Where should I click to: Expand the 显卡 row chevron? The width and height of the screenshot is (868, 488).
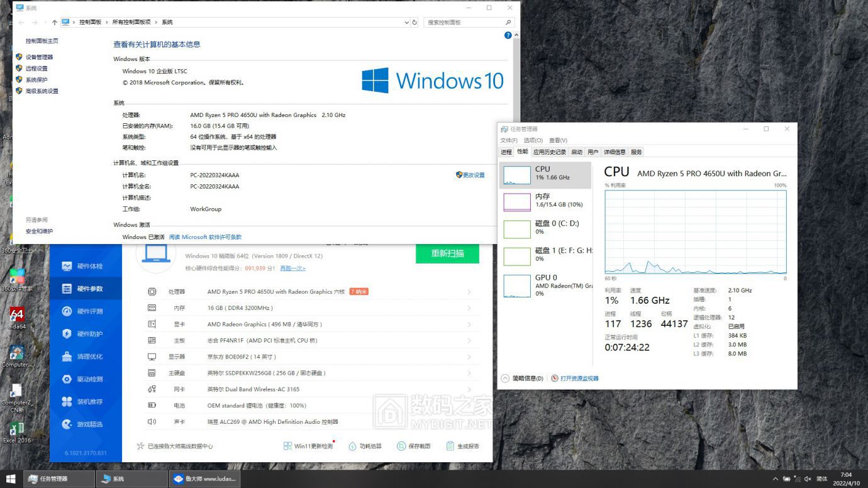pyautogui.click(x=469, y=324)
